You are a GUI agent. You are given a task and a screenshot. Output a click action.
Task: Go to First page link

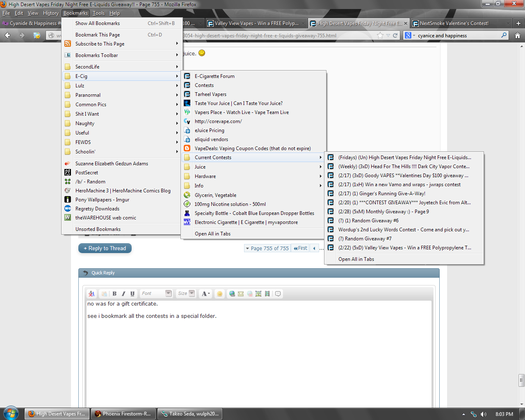[x=300, y=248]
